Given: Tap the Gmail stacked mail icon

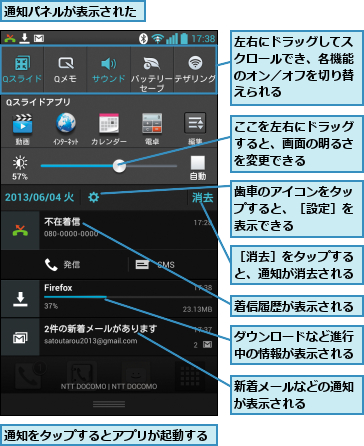Looking at the screenshot, I should point(20,337).
